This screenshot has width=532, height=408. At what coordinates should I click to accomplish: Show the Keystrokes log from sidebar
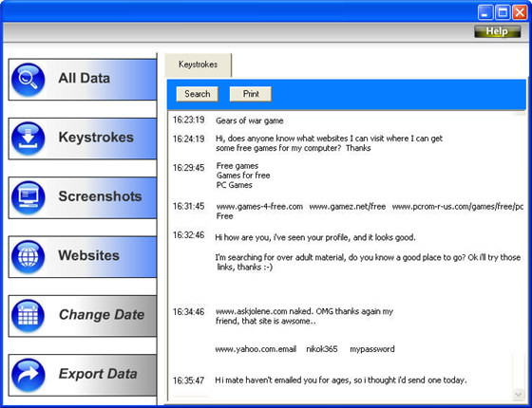83,139
